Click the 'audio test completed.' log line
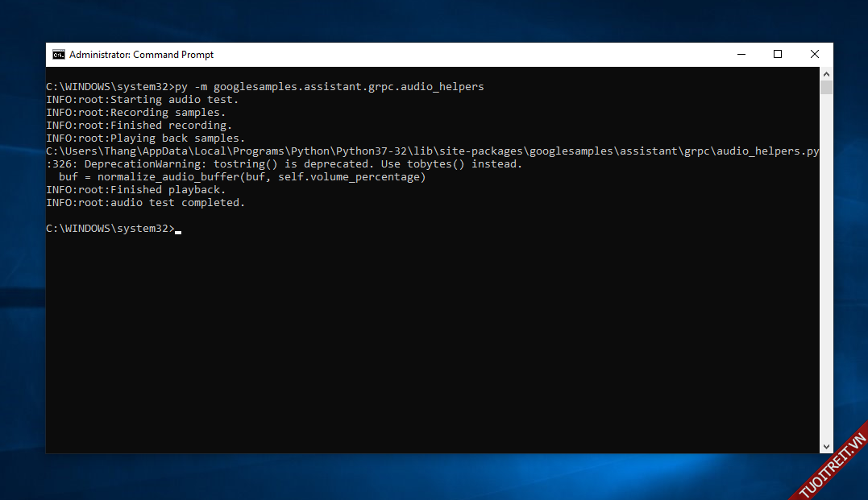 tap(146, 203)
